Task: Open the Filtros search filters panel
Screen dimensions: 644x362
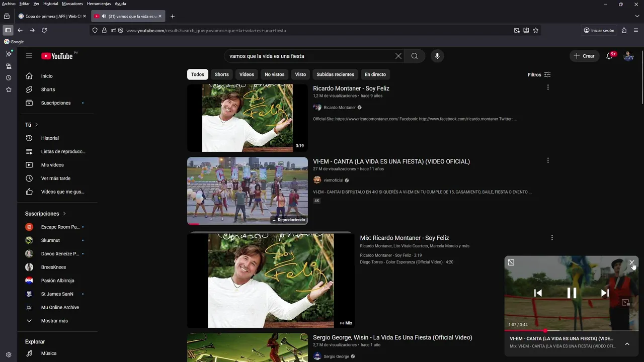Action: point(539,74)
